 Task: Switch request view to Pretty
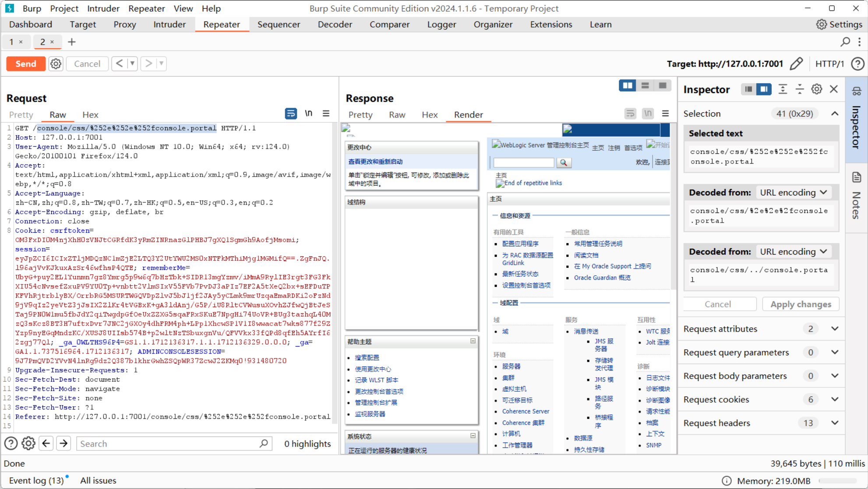21,115
